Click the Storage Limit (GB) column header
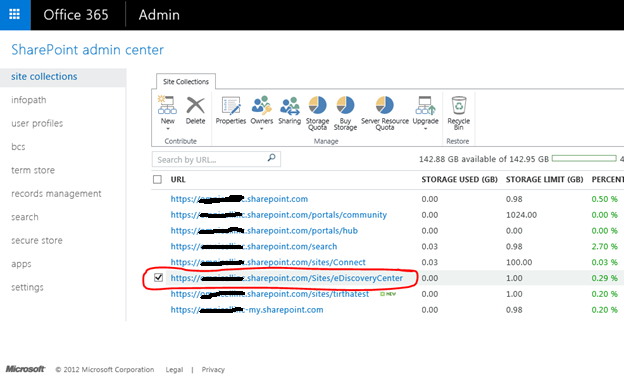This screenshot has height=382, width=640. 544,180
